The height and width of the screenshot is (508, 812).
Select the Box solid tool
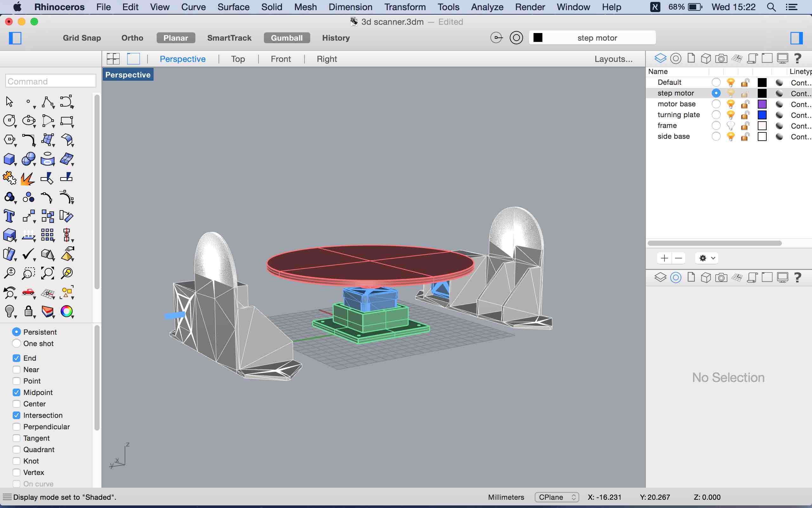[x=10, y=159]
